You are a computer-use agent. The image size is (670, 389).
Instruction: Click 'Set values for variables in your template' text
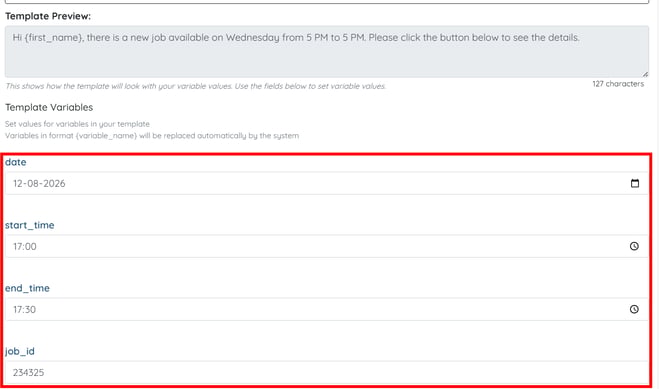77,124
